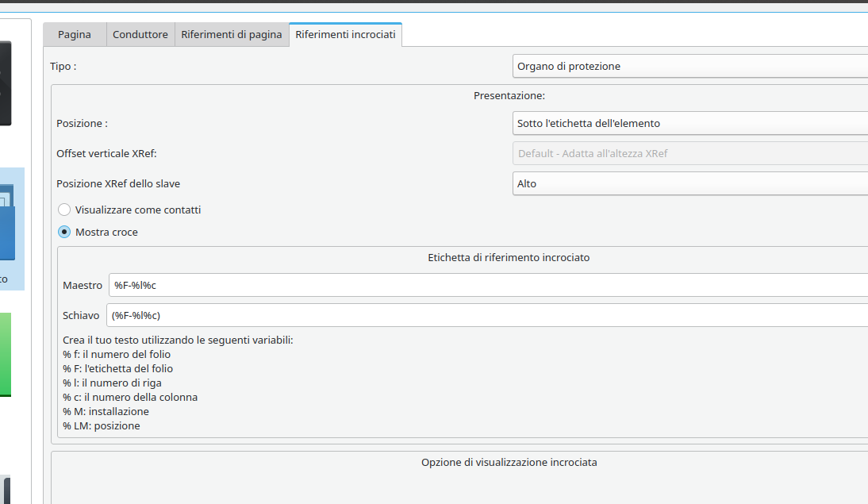
Task: Open the Conduttore tab
Action: 140,35
